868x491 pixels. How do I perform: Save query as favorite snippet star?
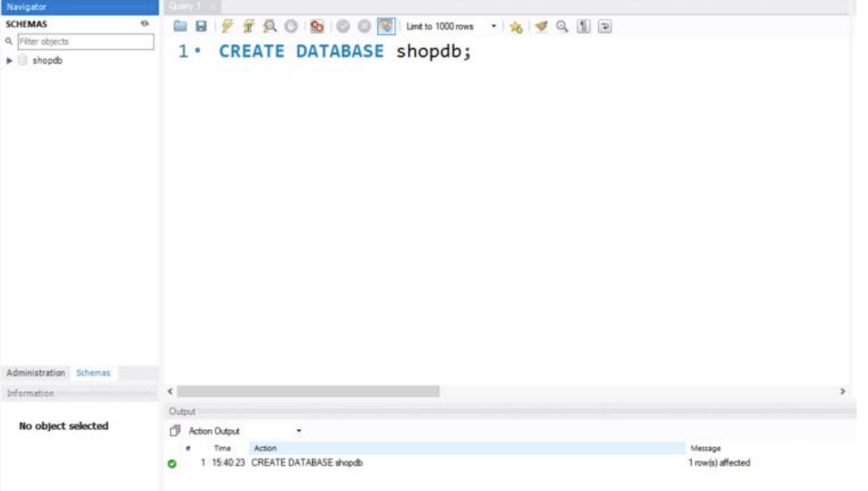(516, 27)
